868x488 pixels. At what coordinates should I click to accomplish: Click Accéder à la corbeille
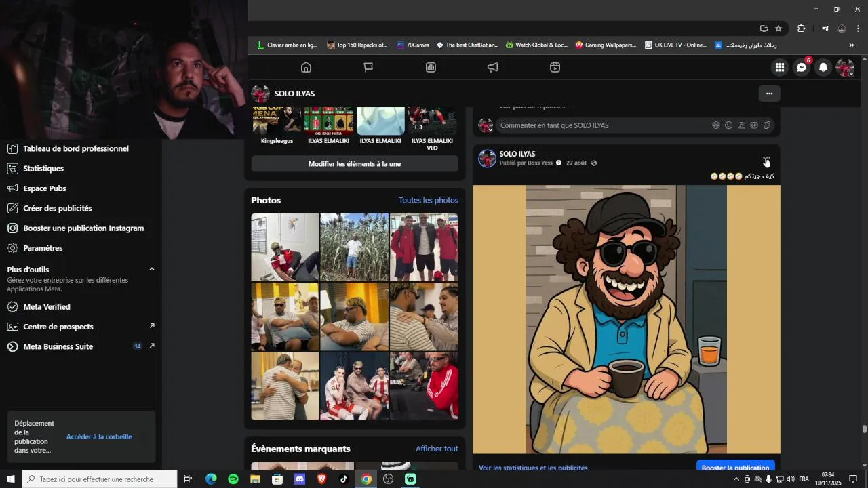tap(99, 437)
